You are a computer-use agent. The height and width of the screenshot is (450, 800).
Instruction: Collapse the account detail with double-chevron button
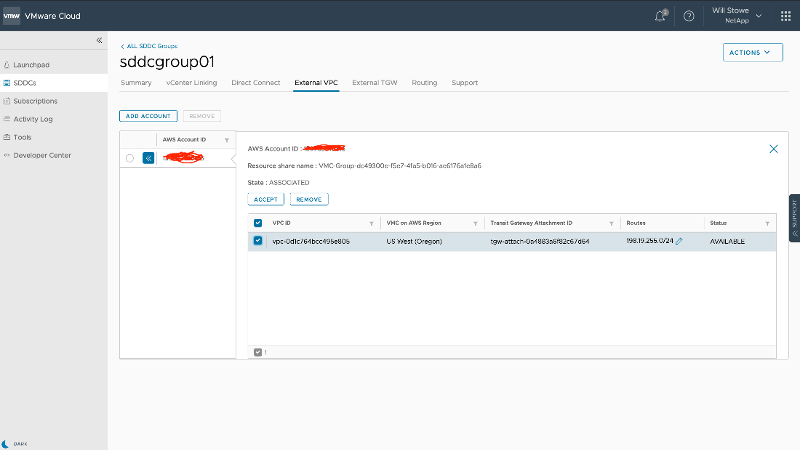(x=148, y=158)
